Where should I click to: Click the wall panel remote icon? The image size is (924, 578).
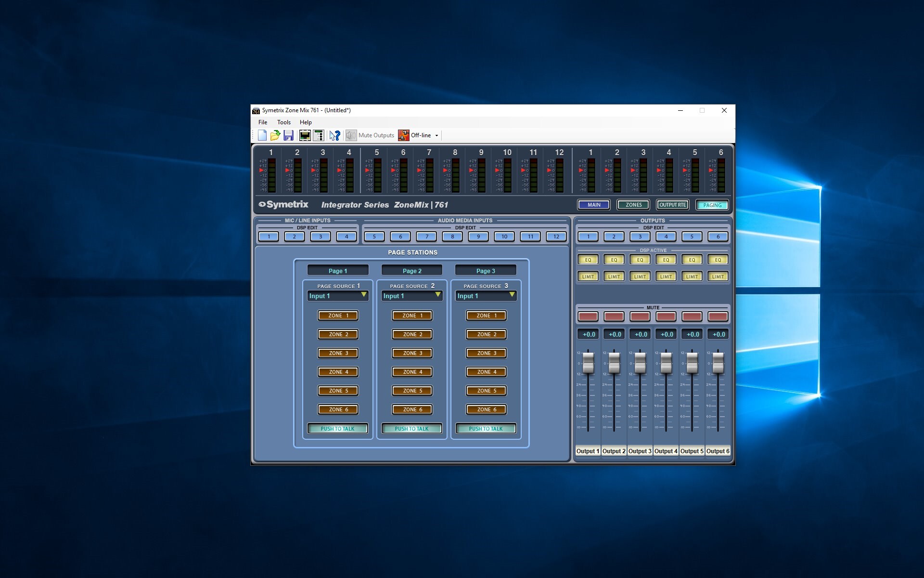click(318, 135)
